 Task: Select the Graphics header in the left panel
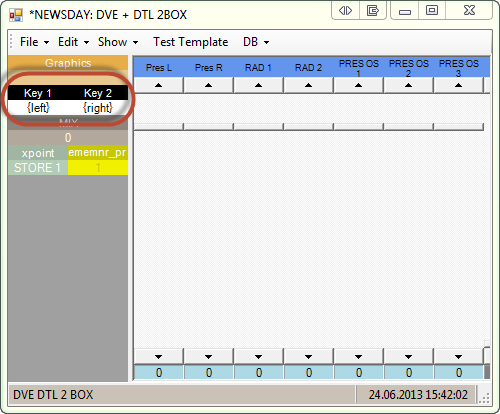68,63
